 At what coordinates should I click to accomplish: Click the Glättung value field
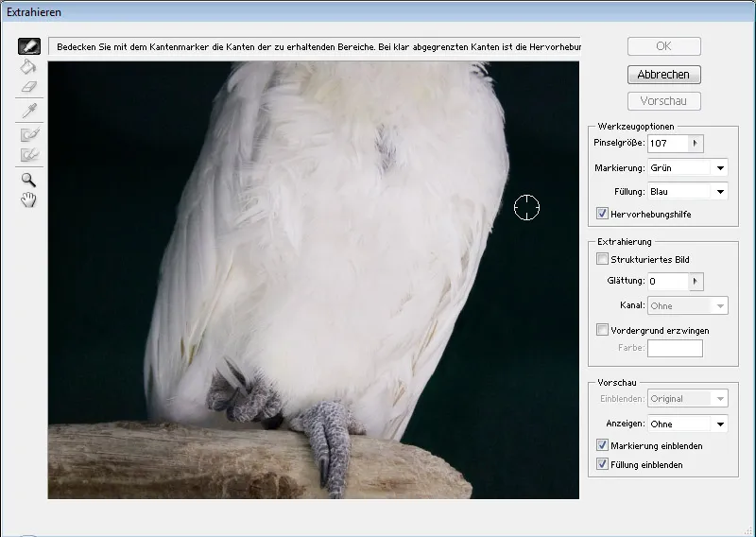(667, 282)
